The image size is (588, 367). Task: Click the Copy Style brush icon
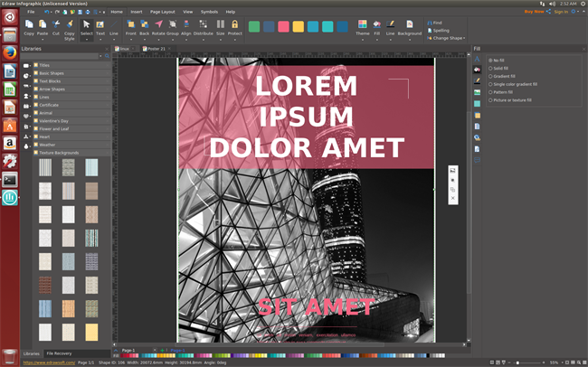click(70, 25)
